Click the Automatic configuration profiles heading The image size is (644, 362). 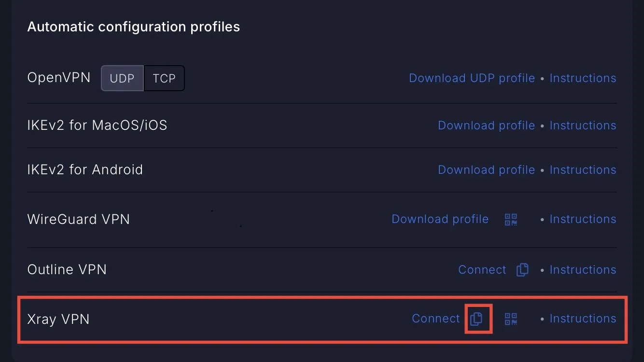click(x=134, y=27)
